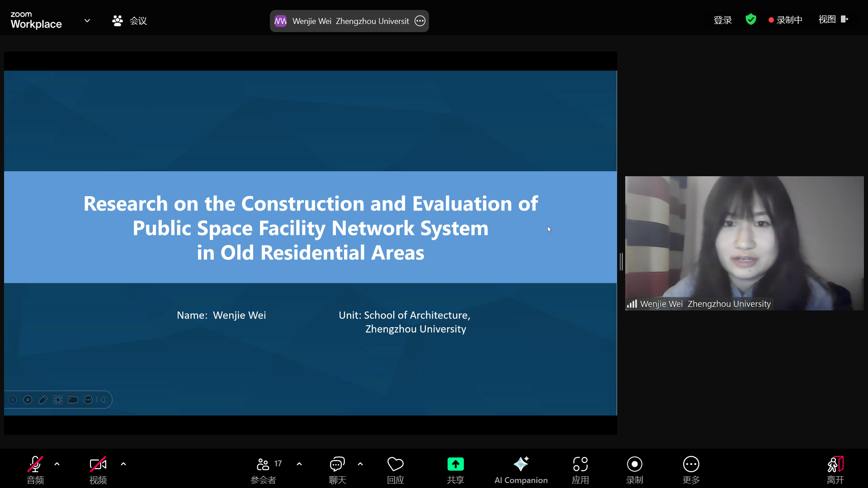Click the slide title text
The width and height of the screenshot is (868, 488).
[311, 228]
